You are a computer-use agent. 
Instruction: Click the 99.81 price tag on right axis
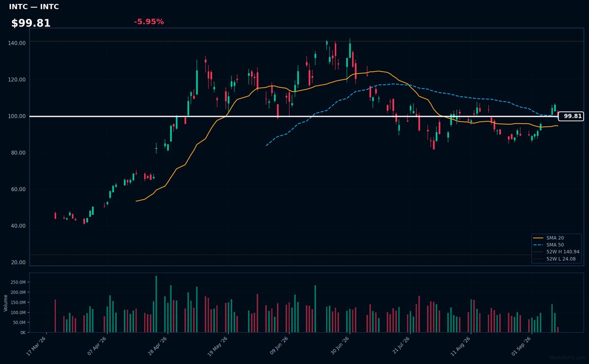(571, 116)
